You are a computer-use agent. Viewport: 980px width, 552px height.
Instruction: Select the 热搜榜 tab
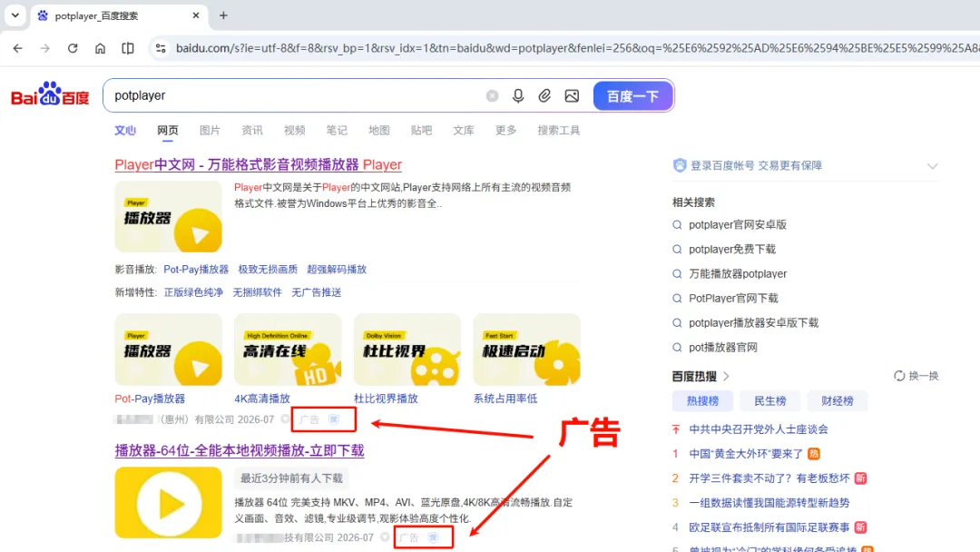point(702,400)
